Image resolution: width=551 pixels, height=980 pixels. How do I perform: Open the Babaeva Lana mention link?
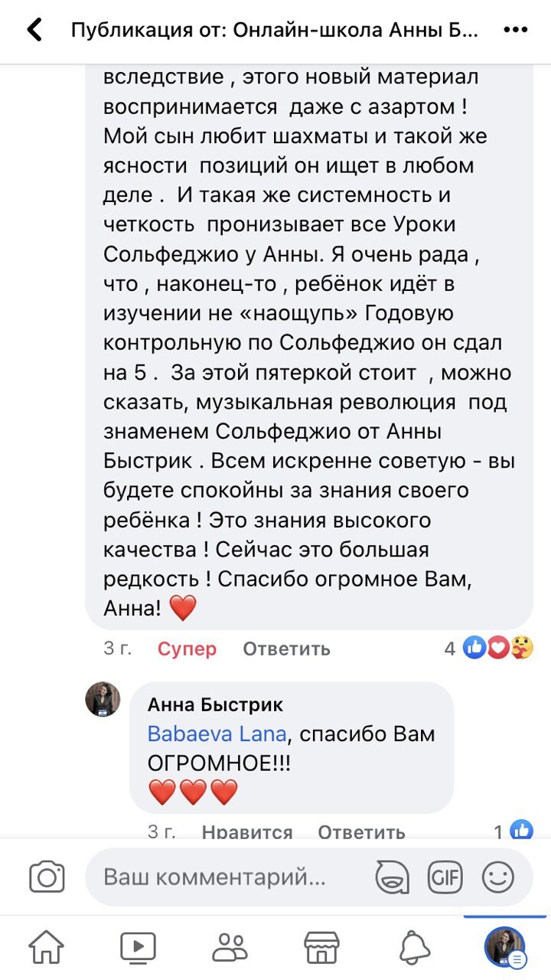[x=217, y=734]
